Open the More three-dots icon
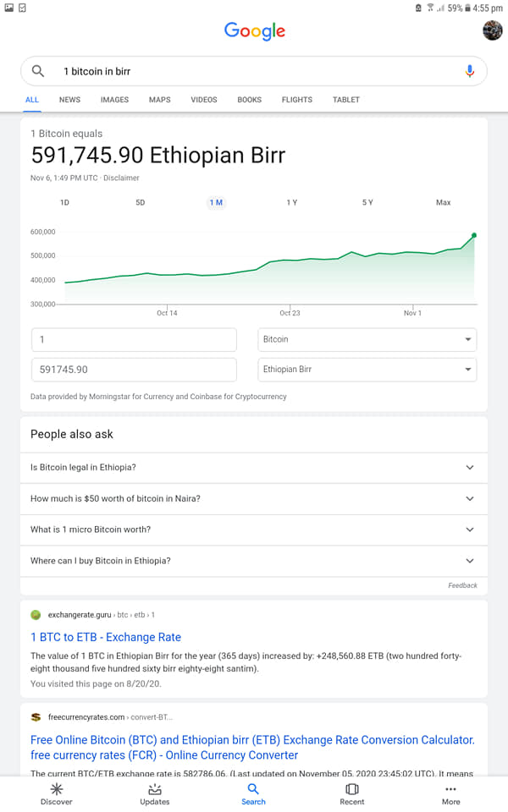 coord(451,788)
